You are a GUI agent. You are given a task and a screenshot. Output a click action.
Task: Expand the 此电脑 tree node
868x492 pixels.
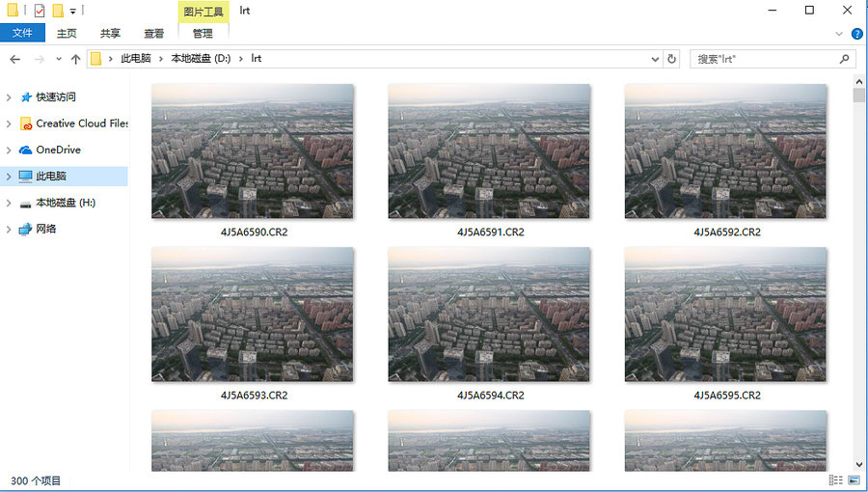point(9,177)
